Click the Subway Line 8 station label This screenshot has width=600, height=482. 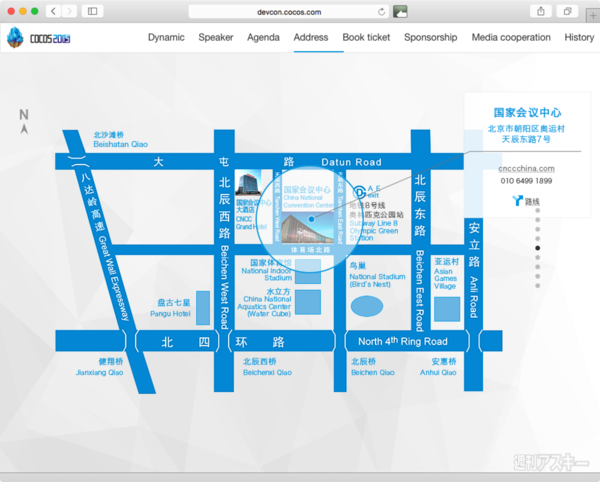(374, 230)
